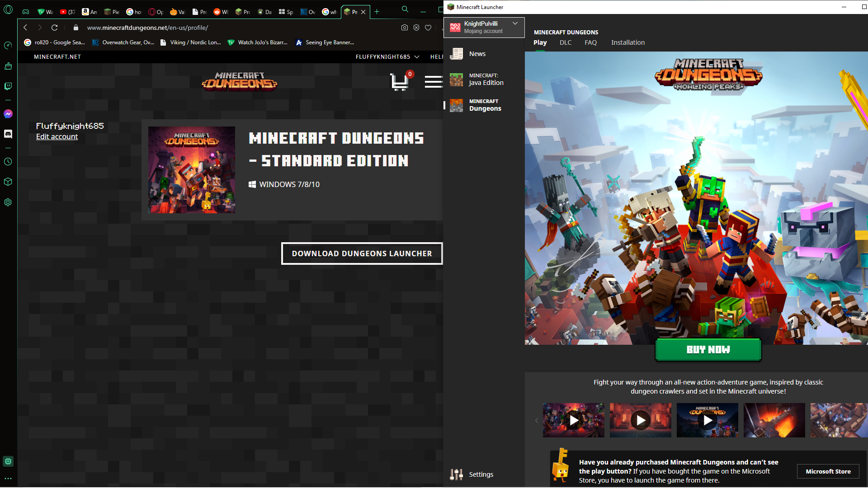
Task: Bookmark page with heart icon
Action: pos(428,28)
